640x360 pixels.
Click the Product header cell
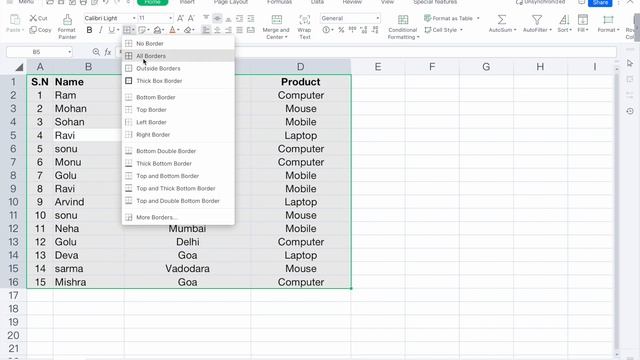coord(300,82)
